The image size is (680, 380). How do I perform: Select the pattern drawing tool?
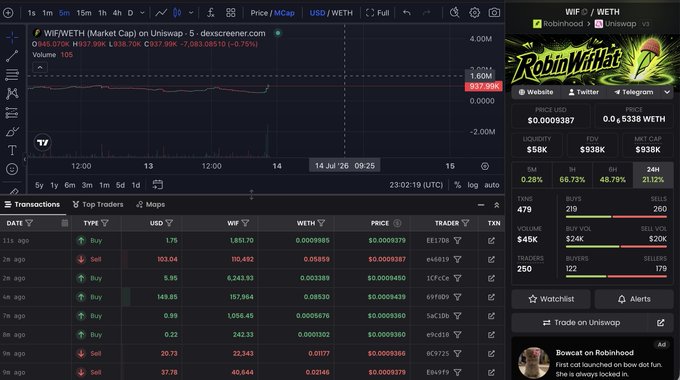12,93
